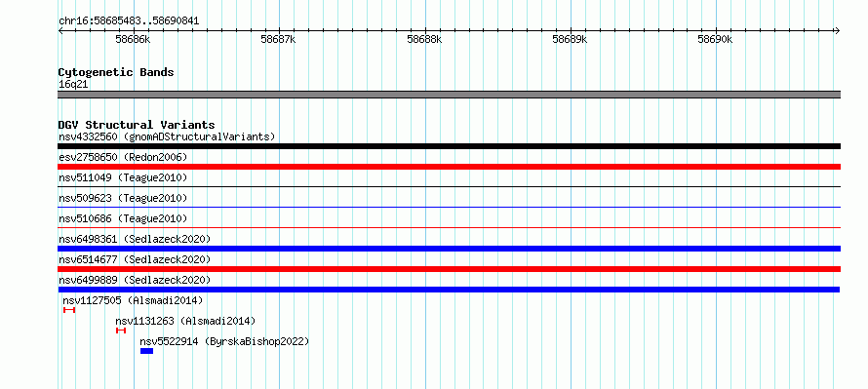Select the red nsv6514677 variant bar
The image size is (868, 389).
coord(449,269)
